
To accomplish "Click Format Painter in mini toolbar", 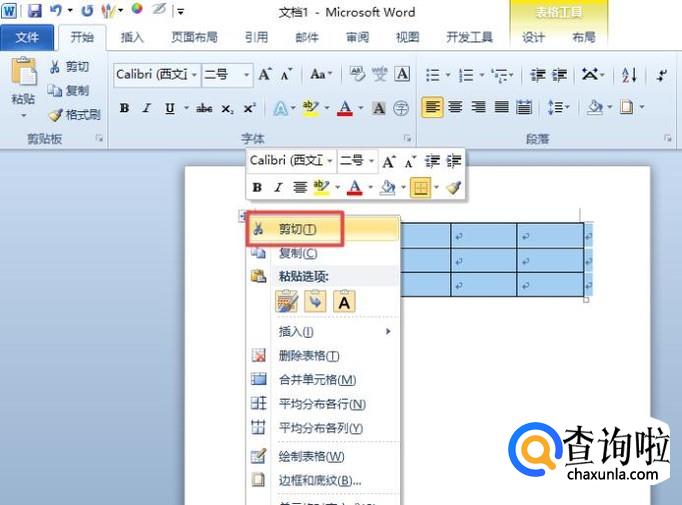I will pyautogui.click(x=453, y=187).
